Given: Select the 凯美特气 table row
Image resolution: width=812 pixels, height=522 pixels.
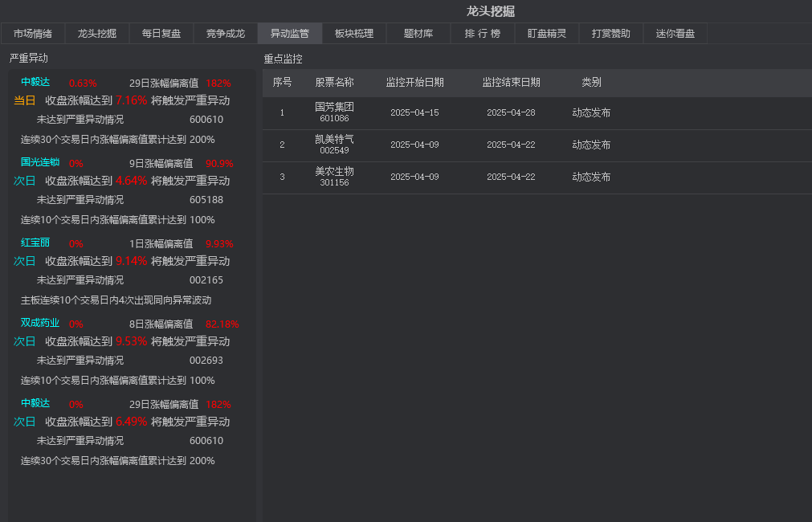Looking at the screenshot, I should tap(334, 145).
